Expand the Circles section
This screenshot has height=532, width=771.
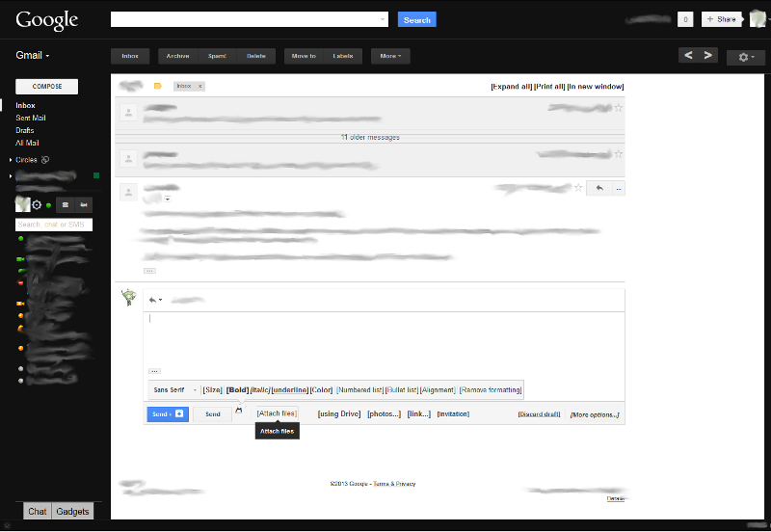(11, 160)
